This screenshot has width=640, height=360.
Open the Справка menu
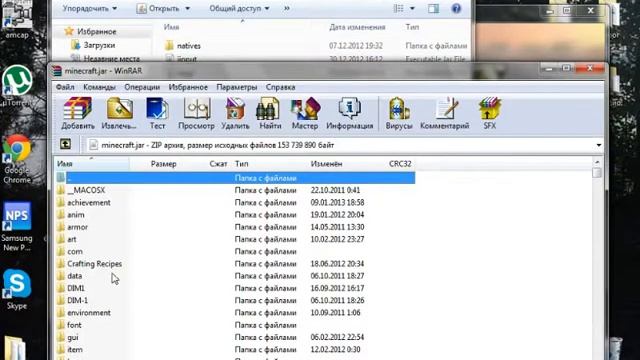click(x=280, y=87)
